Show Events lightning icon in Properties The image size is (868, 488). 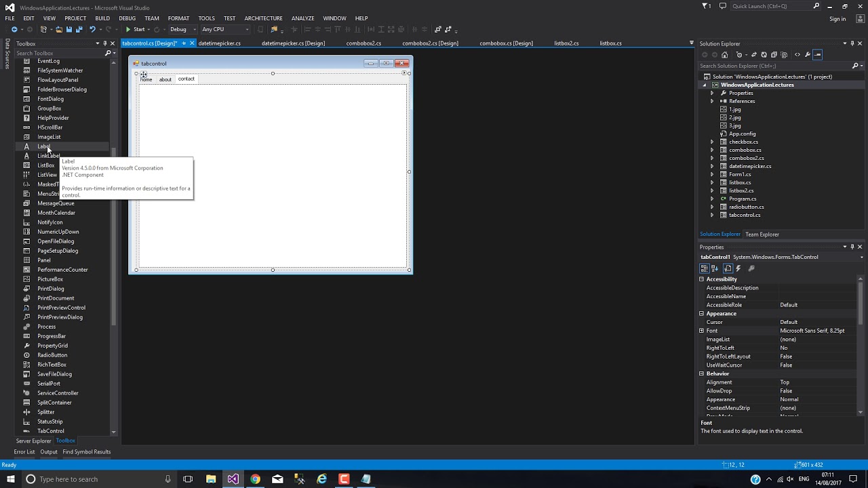click(738, 268)
